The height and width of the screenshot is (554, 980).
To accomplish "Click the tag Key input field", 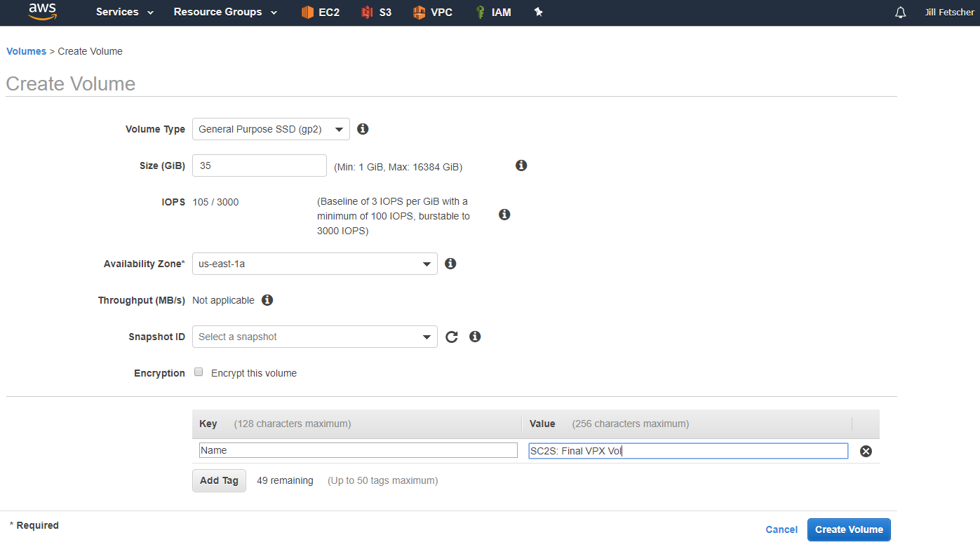I will (358, 450).
